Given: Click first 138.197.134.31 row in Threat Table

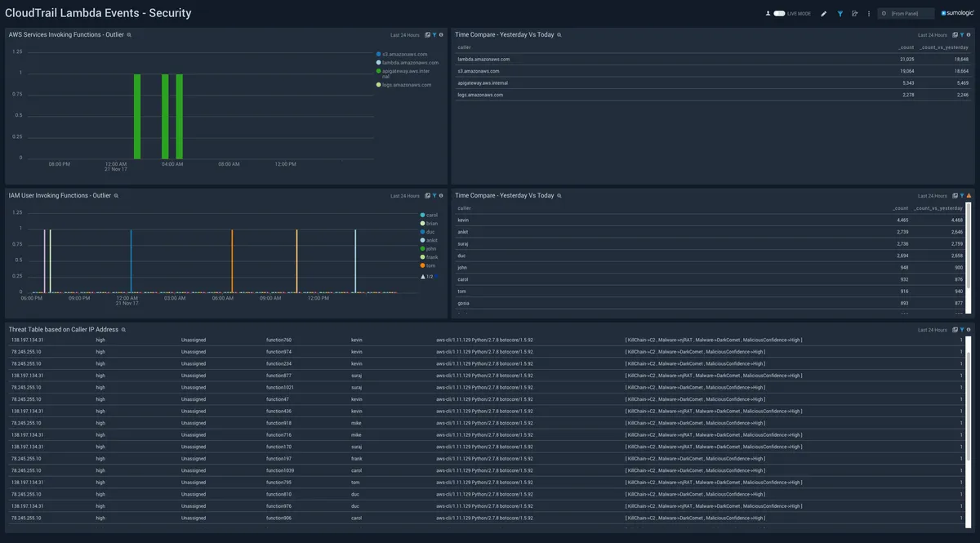Looking at the screenshot, I should point(26,340).
